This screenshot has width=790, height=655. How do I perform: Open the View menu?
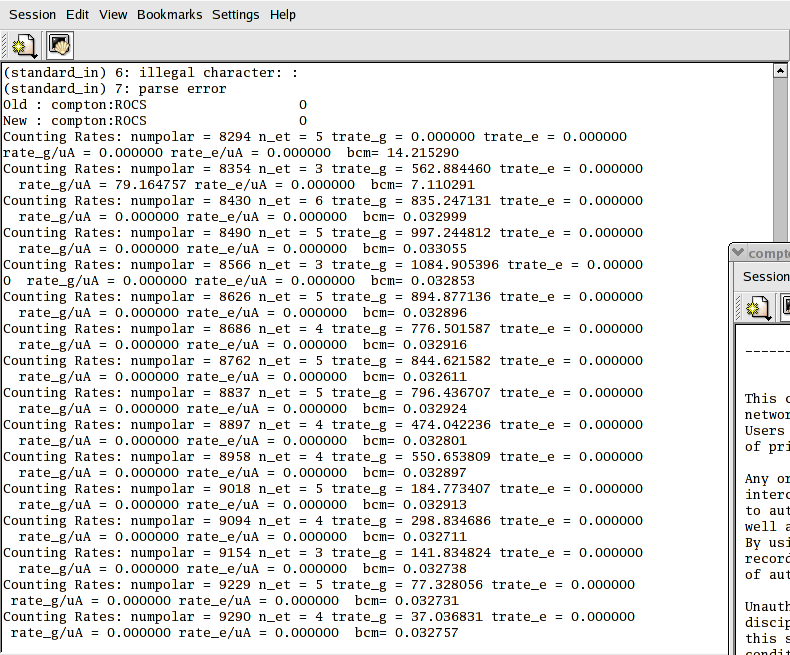[x=113, y=15]
